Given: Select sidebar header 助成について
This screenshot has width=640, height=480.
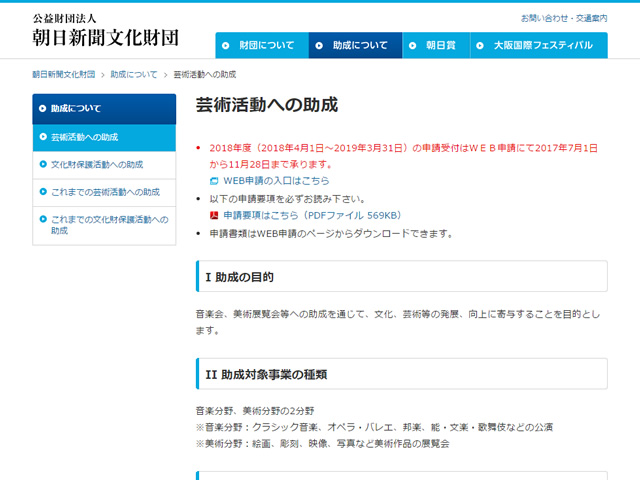Looking at the screenshot, I should click(x=104, y=109).
